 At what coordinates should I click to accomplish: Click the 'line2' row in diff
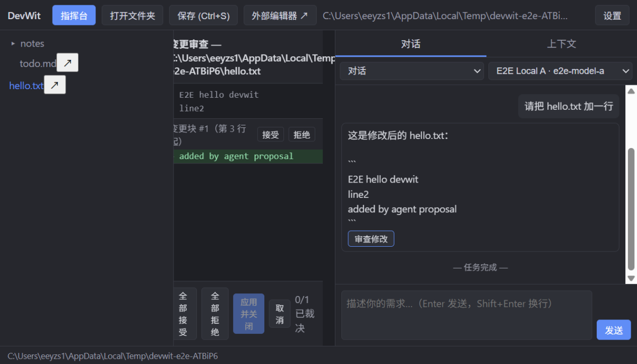pyautogui.click(x=192, y=108)
